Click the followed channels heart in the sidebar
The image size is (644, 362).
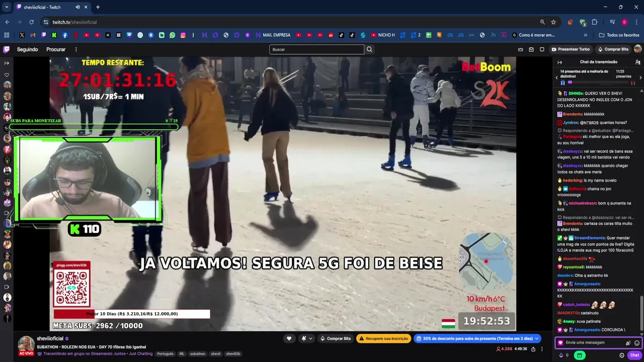[x=7, y=75]
